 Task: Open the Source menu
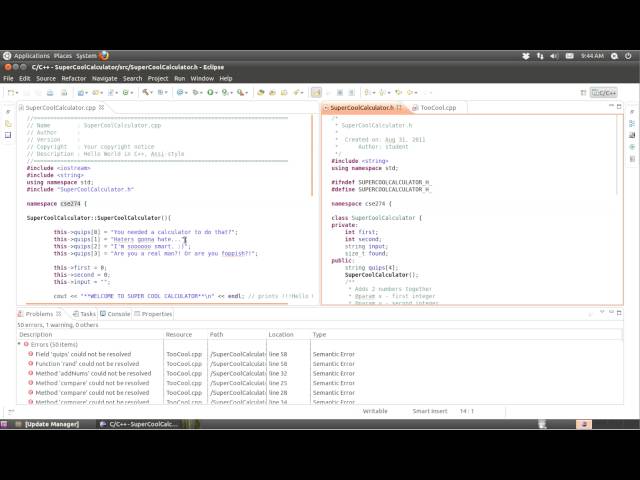coord(46,78)
